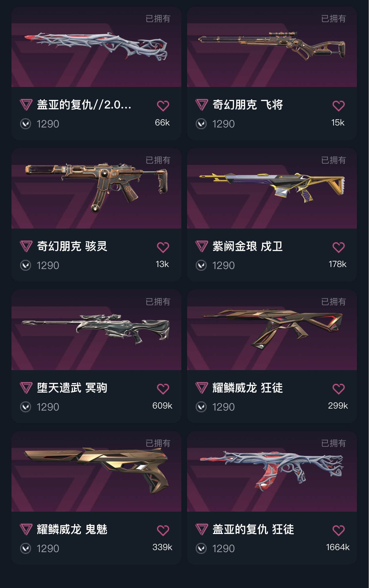Click the heart on 盖亚的复仇 狂徒
The width and height of the screenshot is (369, 588).
(x=339, y=530)
